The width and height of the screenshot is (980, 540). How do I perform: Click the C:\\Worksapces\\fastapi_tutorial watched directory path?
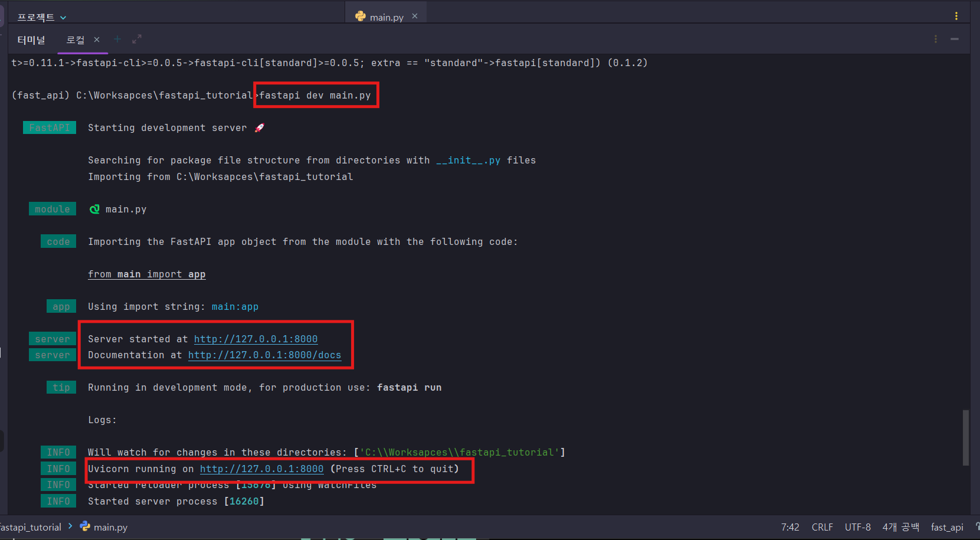coord(460,452)
